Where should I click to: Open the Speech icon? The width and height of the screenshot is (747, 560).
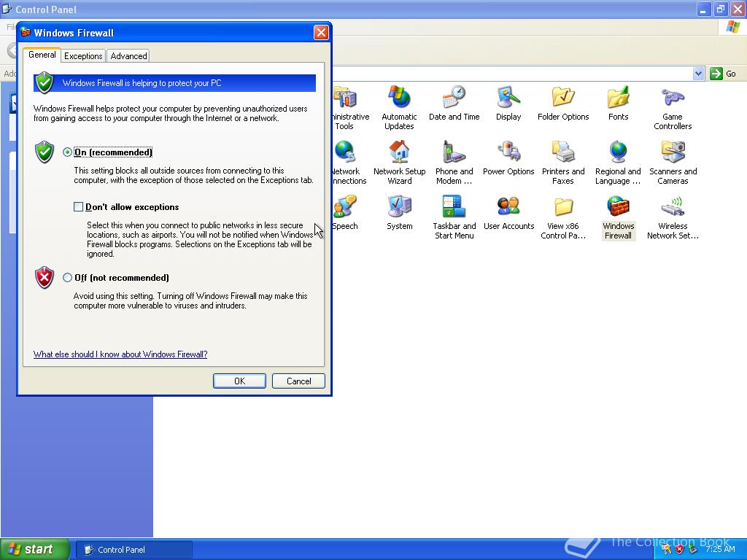pyautogui.click(x=346, y=206)
